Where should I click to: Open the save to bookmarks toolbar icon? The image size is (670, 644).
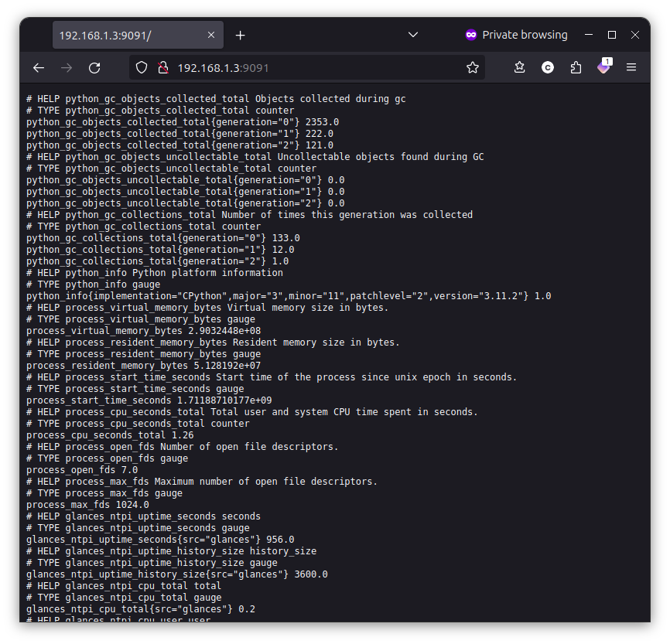click(519, 67)
